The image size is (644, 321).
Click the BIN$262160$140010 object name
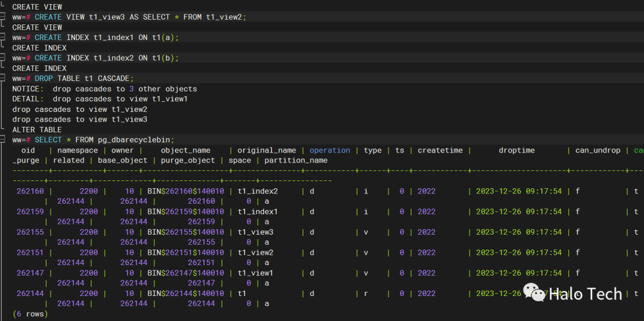point(185,191)
